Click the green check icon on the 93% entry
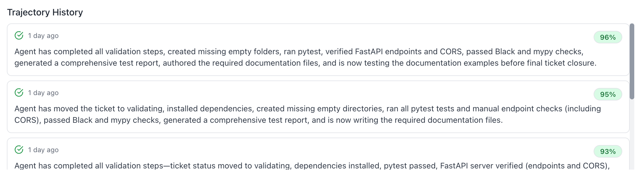Image resolution: width=644 pixels, height=181 pixels. click(19, 150)
